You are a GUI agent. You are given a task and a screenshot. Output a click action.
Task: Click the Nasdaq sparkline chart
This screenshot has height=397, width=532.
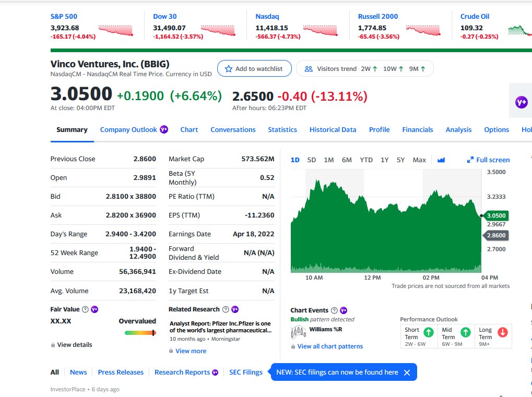[x=320, y=30]
